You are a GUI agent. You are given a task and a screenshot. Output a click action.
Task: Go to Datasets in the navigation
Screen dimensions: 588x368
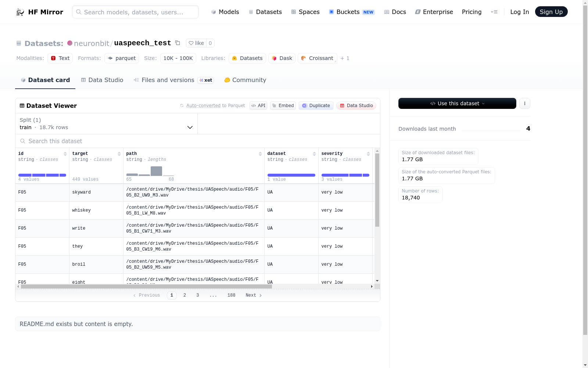tap(265, 12)
